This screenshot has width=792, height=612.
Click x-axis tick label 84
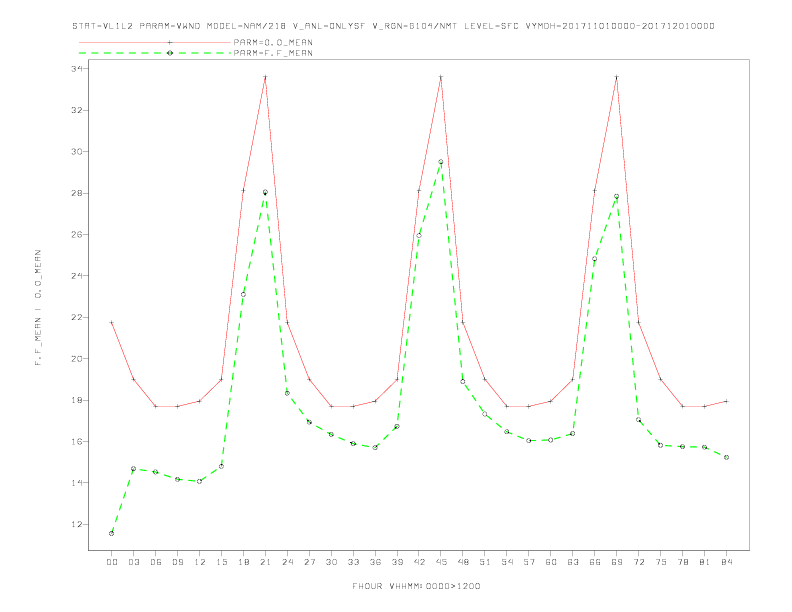click(726, 562)
